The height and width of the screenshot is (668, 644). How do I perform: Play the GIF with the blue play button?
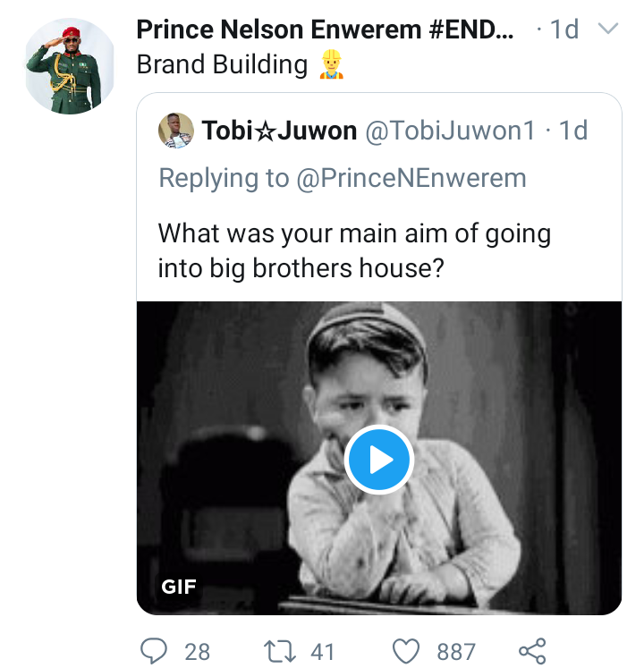378,460
